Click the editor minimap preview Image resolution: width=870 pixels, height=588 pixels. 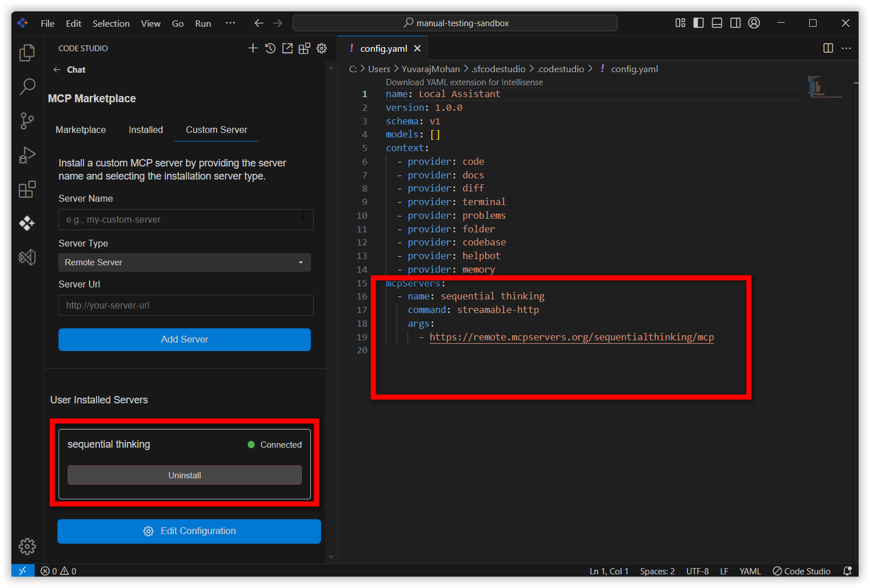coord(826,87)
